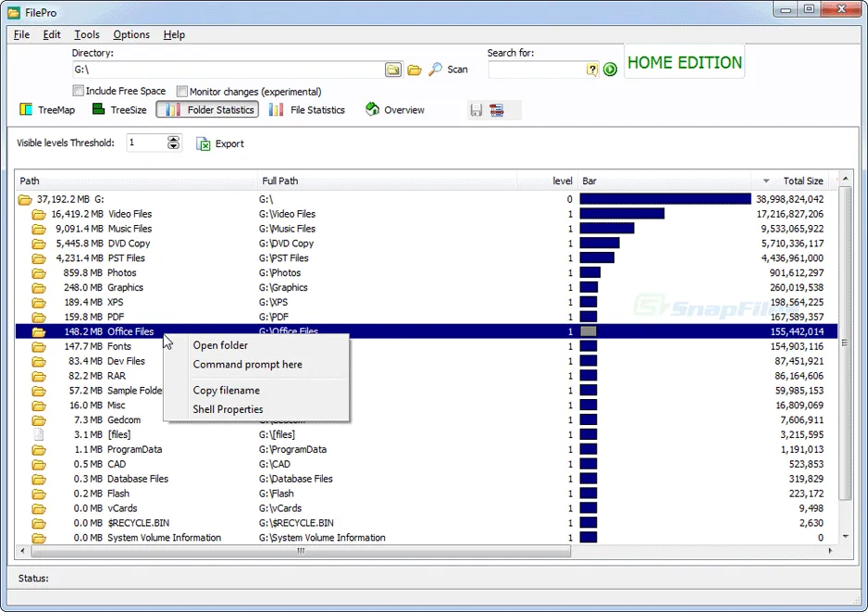Click the search help question-mark icon
Screen dimensions: 868x612
coord(591,69)
